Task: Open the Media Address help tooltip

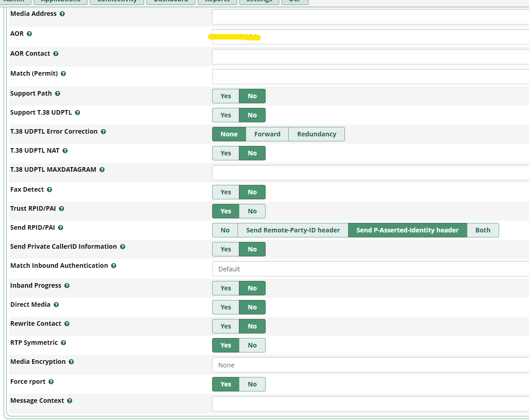Action: pos(62,14)
